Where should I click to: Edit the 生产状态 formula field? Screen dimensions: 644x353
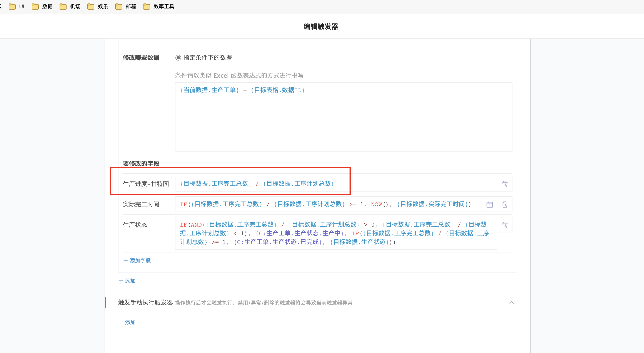[x=336, y=233]
